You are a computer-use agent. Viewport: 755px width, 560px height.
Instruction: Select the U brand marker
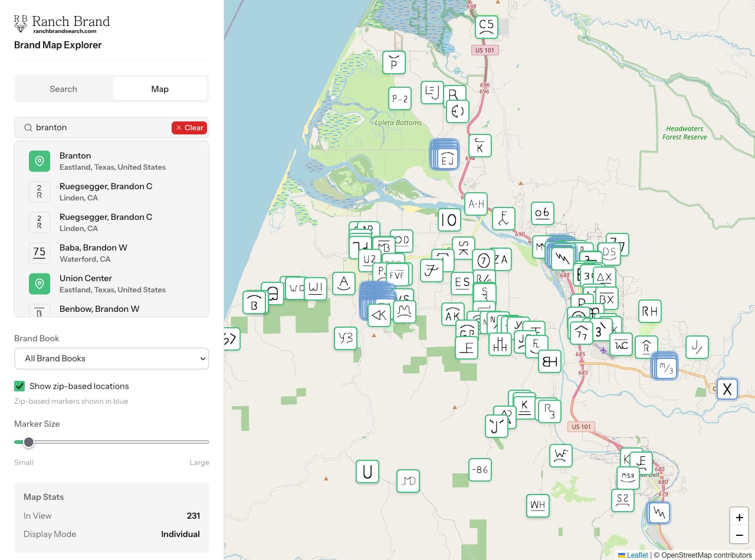pyautogui.click(x=367, y=472)
